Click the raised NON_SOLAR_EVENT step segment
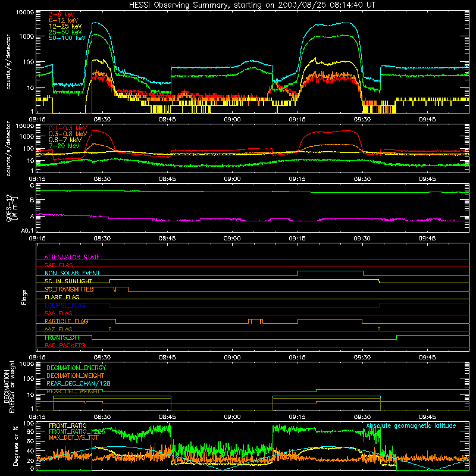The height and width of the screenshot is (476, 476). click(331, 271)
